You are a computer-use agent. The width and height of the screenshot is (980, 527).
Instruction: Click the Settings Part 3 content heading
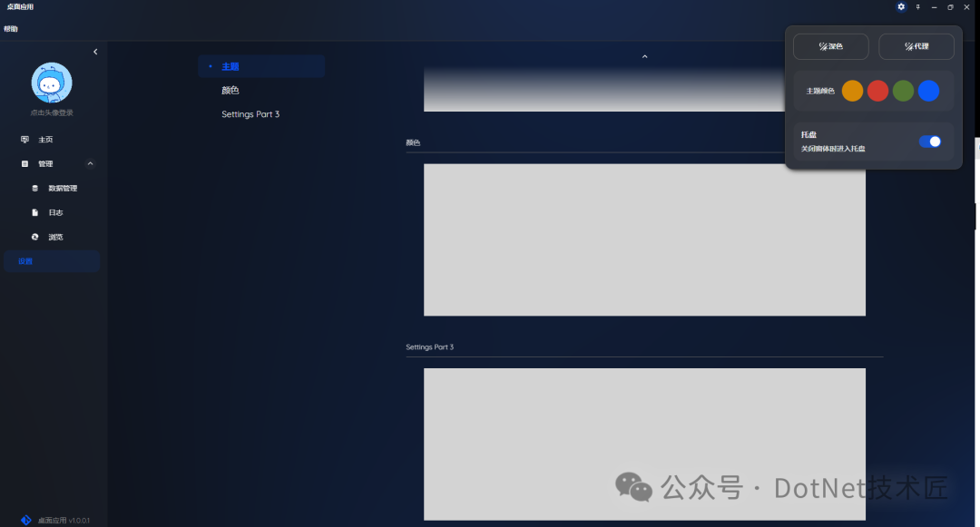429,346
